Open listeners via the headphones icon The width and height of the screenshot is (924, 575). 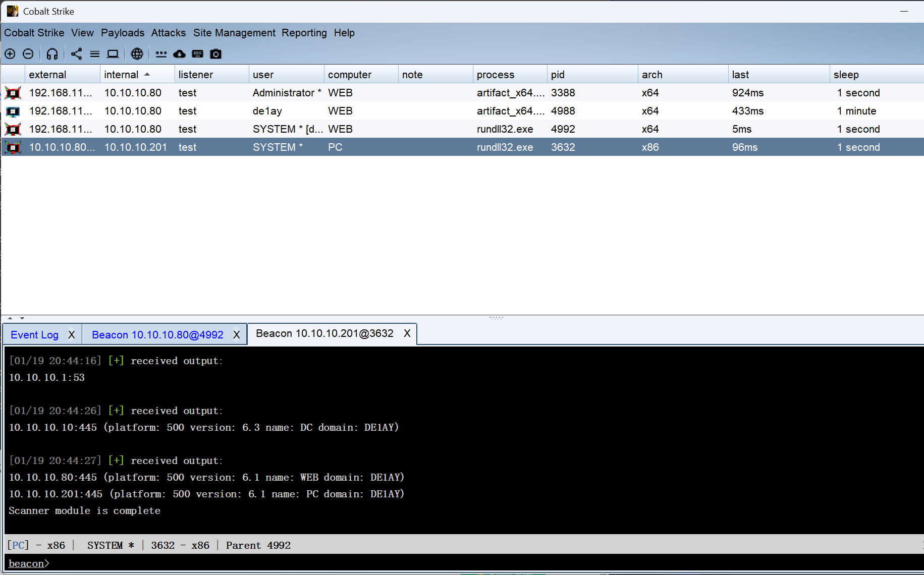tap(52, 54)
